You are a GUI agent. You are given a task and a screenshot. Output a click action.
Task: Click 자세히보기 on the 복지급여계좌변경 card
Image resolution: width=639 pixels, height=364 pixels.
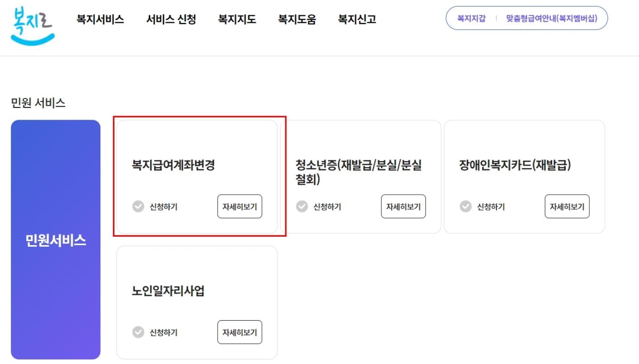tap(240, 206)
